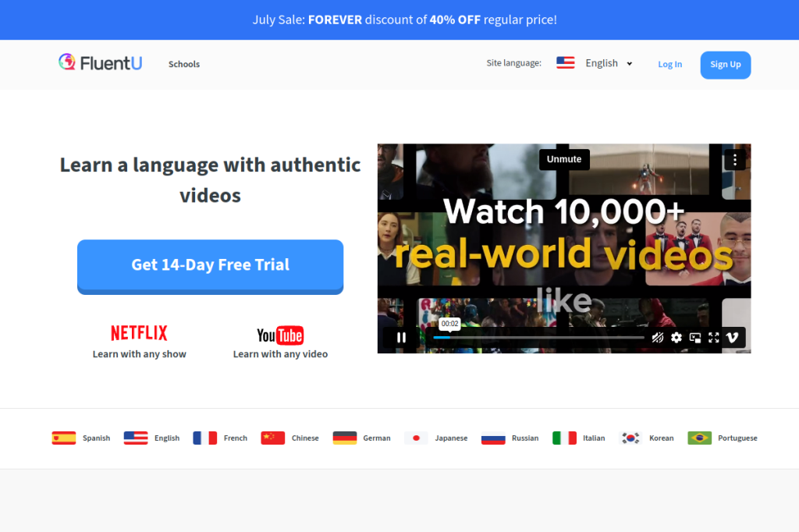Start the Get 14-Day Free Trial
799x532 pixels.
210,266
